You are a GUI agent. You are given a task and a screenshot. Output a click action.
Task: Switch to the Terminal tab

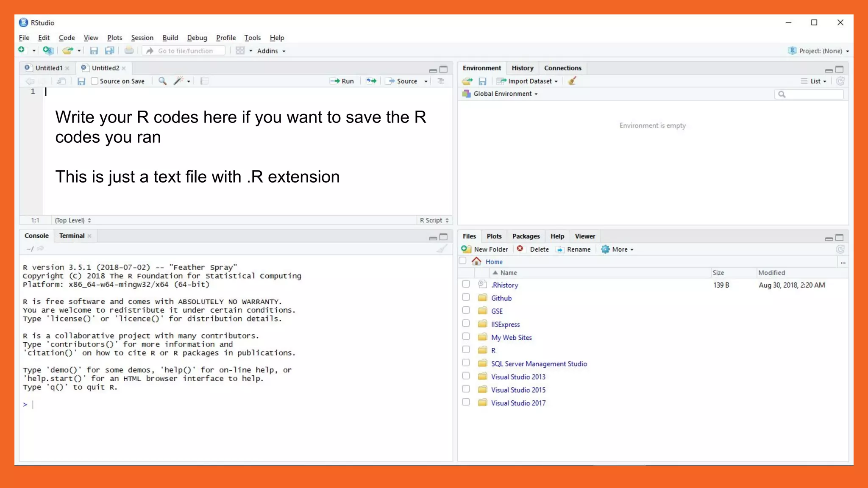(72, 236)
